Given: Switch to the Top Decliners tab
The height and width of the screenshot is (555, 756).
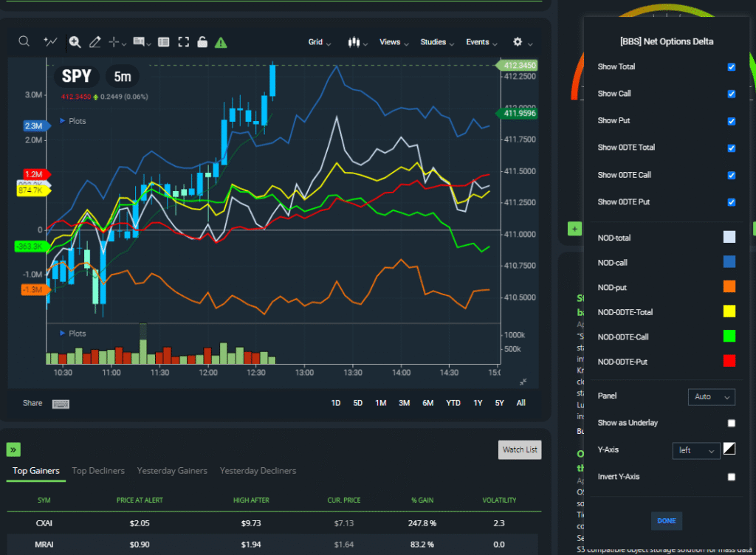Looking at the screenshot, I should click(98, 471).
